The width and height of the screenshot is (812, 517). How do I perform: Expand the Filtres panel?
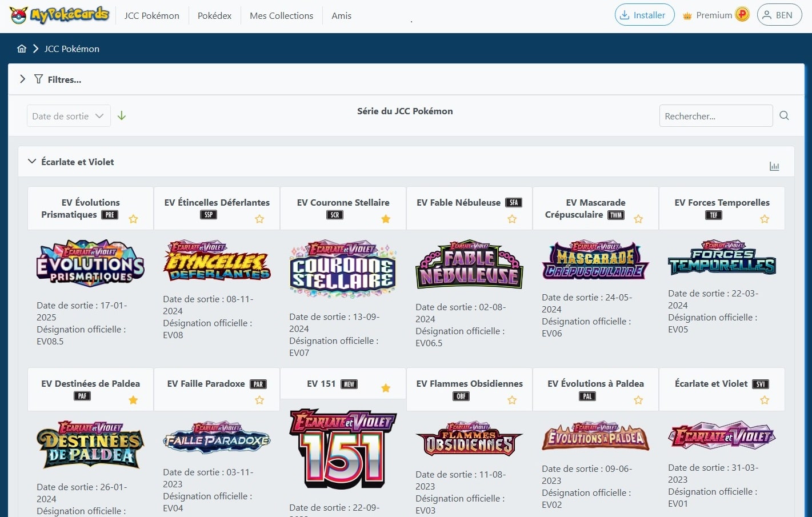click(x=23, y=79)
